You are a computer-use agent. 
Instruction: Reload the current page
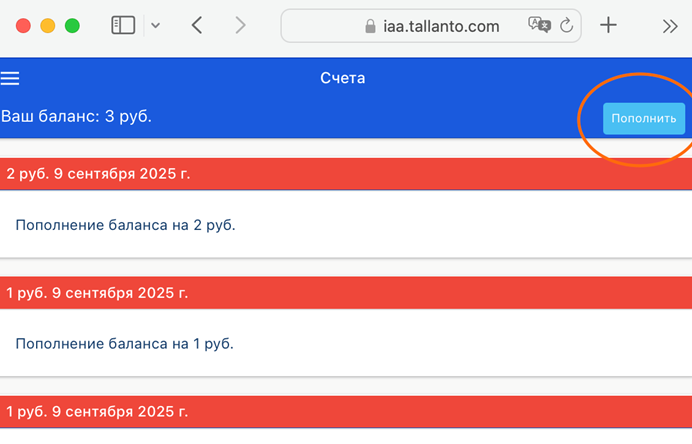[567, 27]
